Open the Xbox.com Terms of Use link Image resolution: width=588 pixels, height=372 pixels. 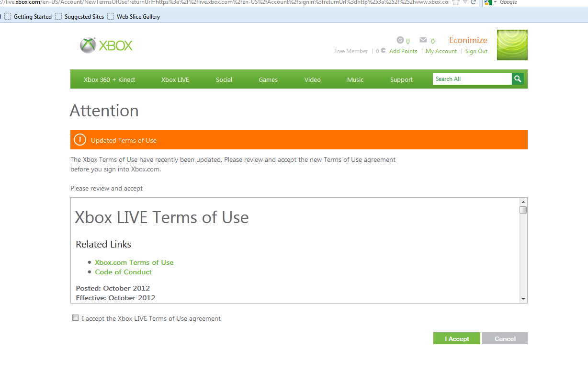pyautogui.click(x=134, y=262)
